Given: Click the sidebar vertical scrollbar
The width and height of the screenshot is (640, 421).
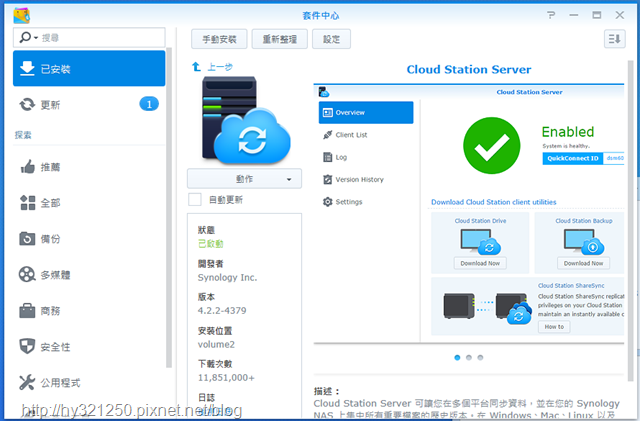Looking at the screenshot, I should click(169, 208).
